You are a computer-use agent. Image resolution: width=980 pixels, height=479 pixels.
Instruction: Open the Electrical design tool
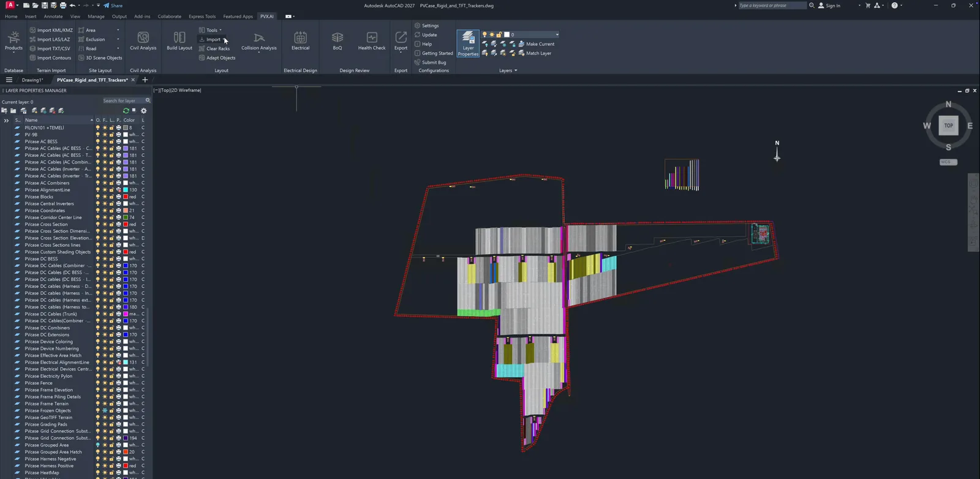point(300,41)
